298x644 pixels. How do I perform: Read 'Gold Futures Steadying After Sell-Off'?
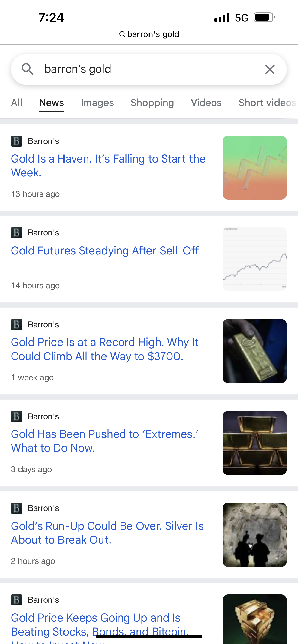[x=105, y=251]
